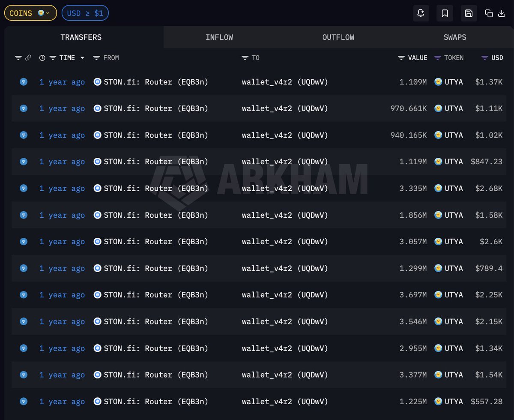Switch to the TRANSFERS tab
Viewport: 514px width, 420px height.
point(81,37)
